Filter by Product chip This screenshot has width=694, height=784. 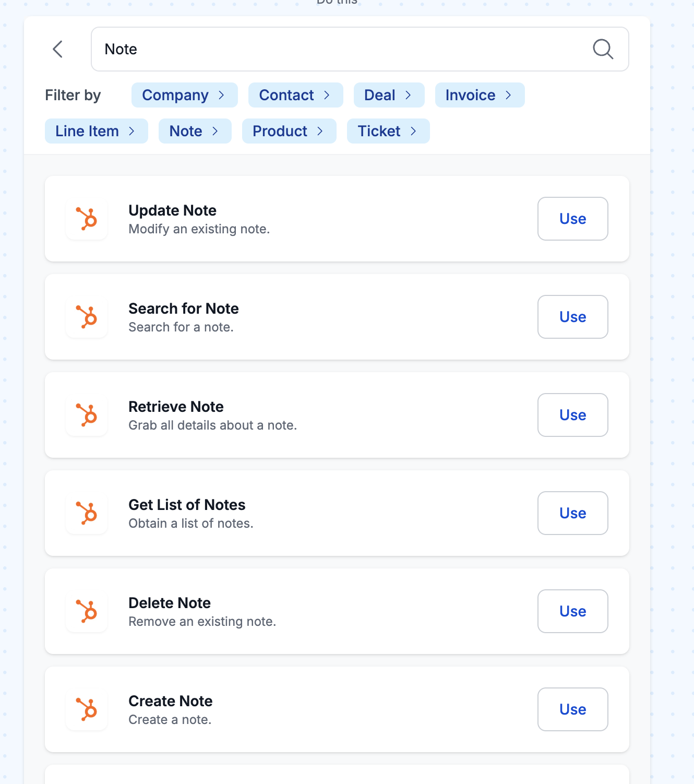[x=289, y=131]
